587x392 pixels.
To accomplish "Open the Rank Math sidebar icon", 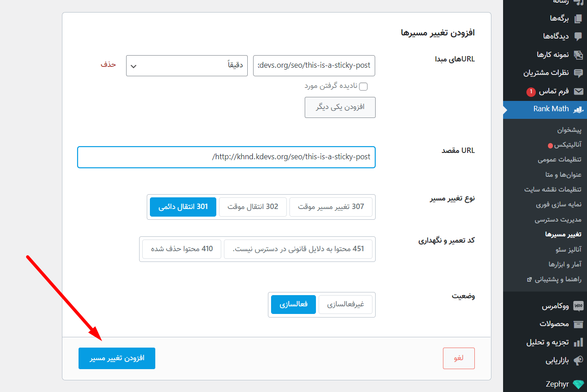I will point(579,109).
